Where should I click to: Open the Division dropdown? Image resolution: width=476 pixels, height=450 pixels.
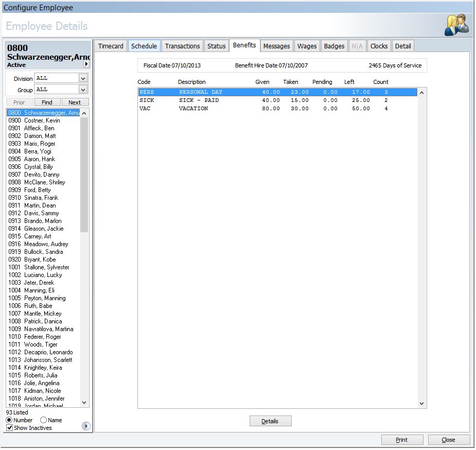click(83, 78)
